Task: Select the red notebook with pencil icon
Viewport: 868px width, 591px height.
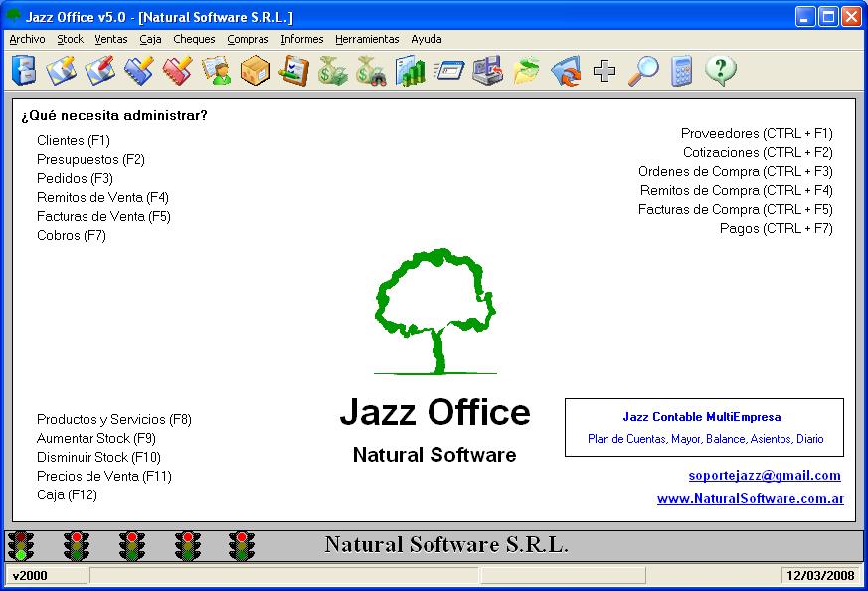Action: pyautogui.click(x=178, y=71)
